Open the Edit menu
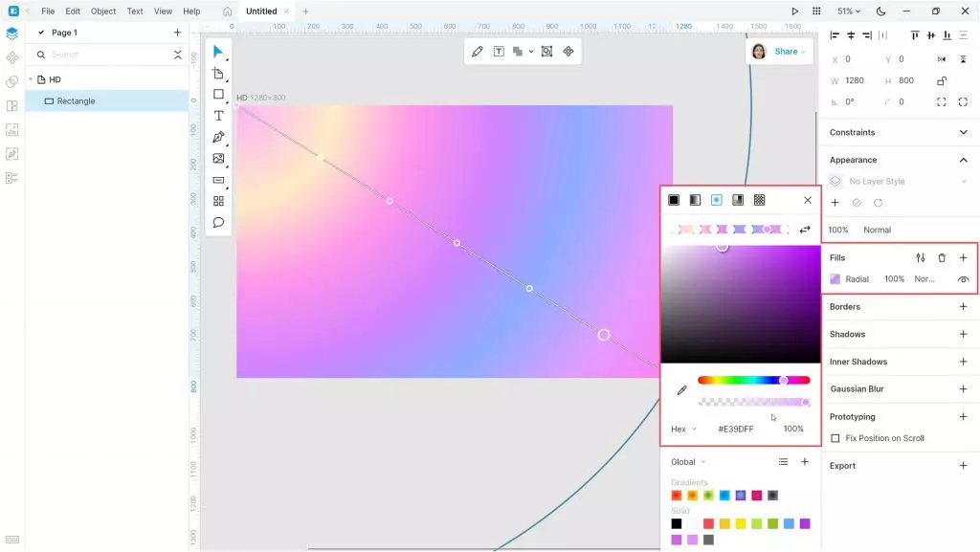980x552 pixels. click(73, 11)
